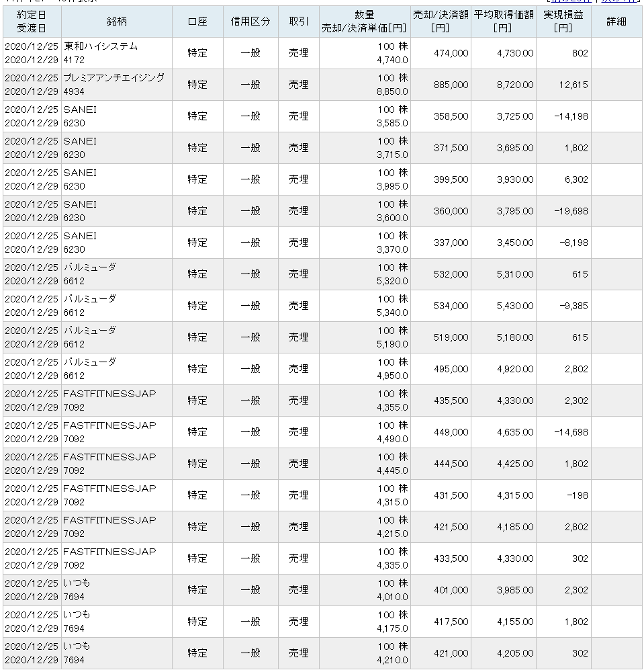This screenshot has height=670, width=644.
Task: Select the average cost 3,450.00
Action: tap(515, 243)
